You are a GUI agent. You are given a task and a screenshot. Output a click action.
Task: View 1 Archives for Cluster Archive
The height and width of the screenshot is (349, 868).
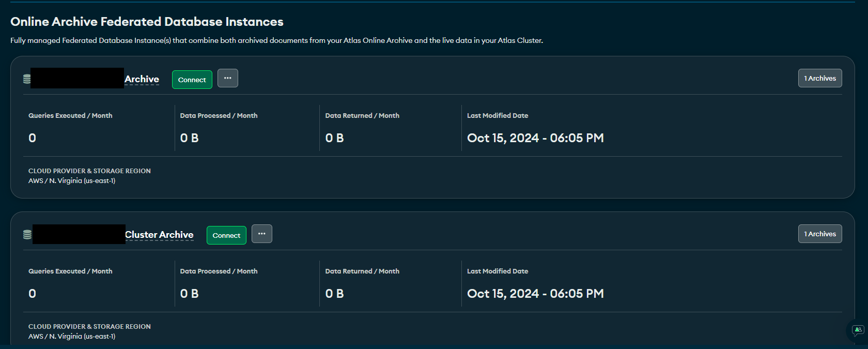coord(820,234)
